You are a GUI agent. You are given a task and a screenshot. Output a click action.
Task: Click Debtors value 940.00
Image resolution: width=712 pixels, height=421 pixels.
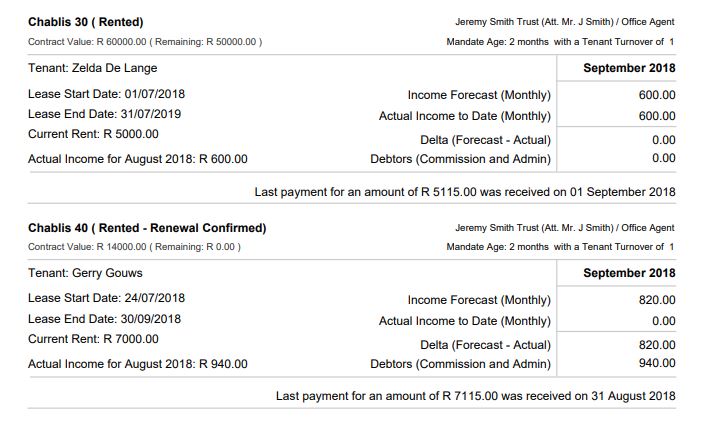657,363
